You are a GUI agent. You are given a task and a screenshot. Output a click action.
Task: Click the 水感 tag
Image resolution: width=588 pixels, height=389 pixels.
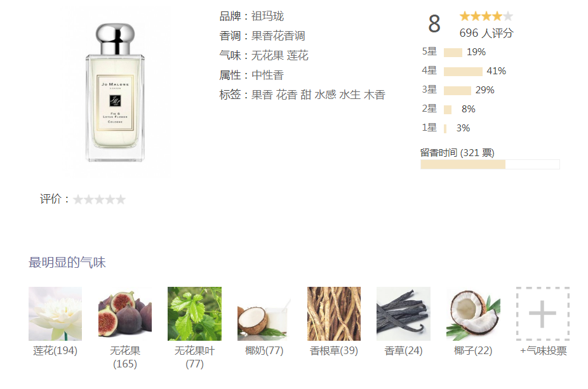[x=325, y=95]
